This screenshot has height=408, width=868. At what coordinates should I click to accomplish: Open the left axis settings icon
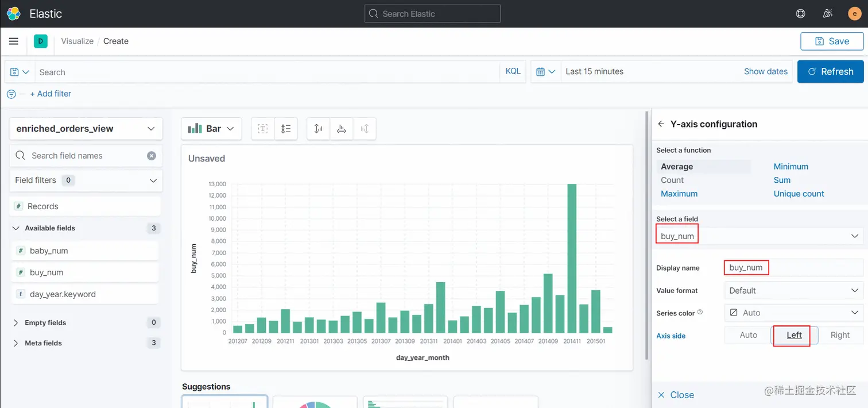point(319,129)
